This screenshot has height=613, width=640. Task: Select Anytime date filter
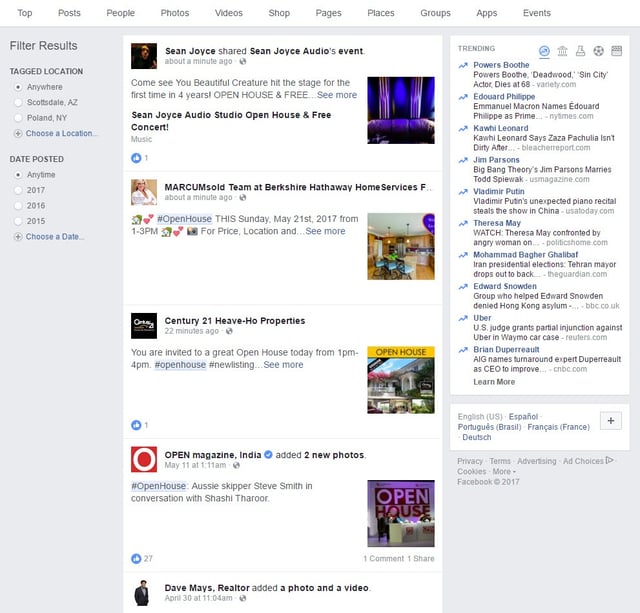pos(18,175)
